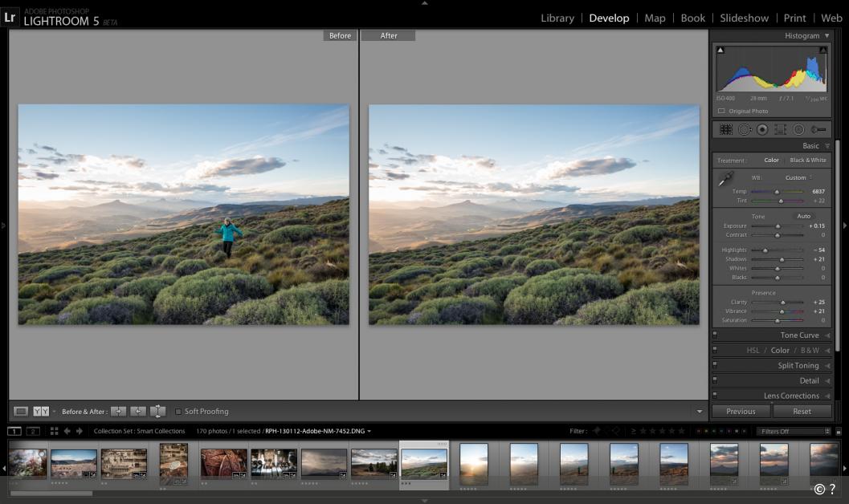
Task: Expand the Lens Corrections panel
Action: [x=827, y=396]
